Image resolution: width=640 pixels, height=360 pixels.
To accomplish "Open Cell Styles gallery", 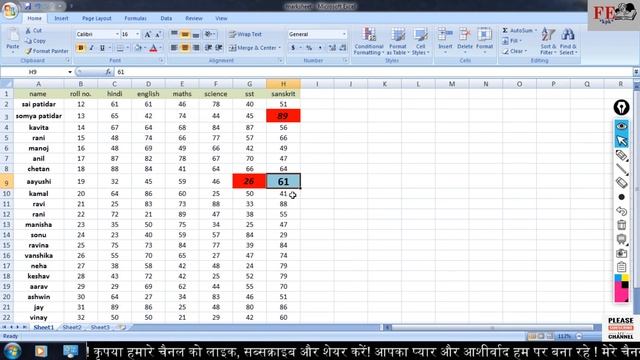I will point(420,41).
